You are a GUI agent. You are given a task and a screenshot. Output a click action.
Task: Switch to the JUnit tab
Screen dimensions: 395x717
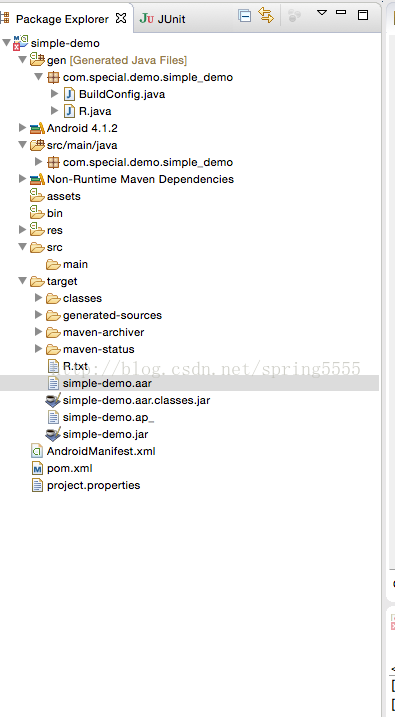click(x=163, y=19)
